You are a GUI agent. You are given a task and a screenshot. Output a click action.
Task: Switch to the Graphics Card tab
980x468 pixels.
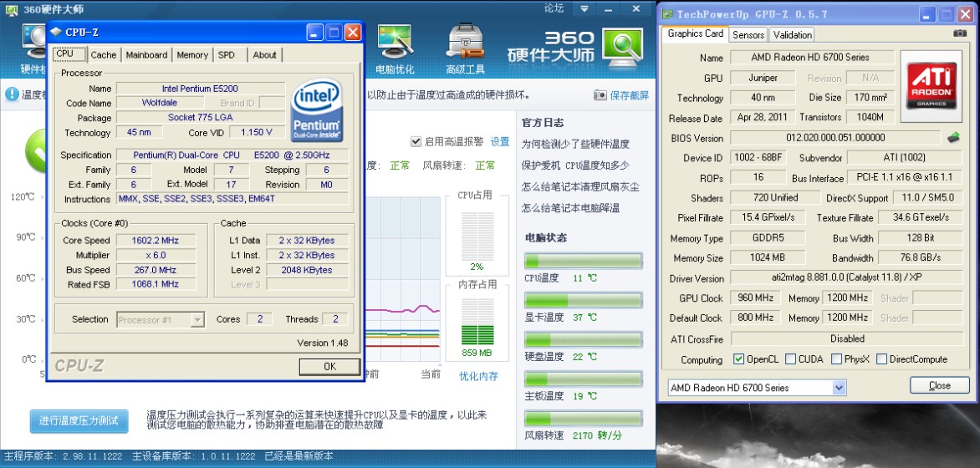695,33
